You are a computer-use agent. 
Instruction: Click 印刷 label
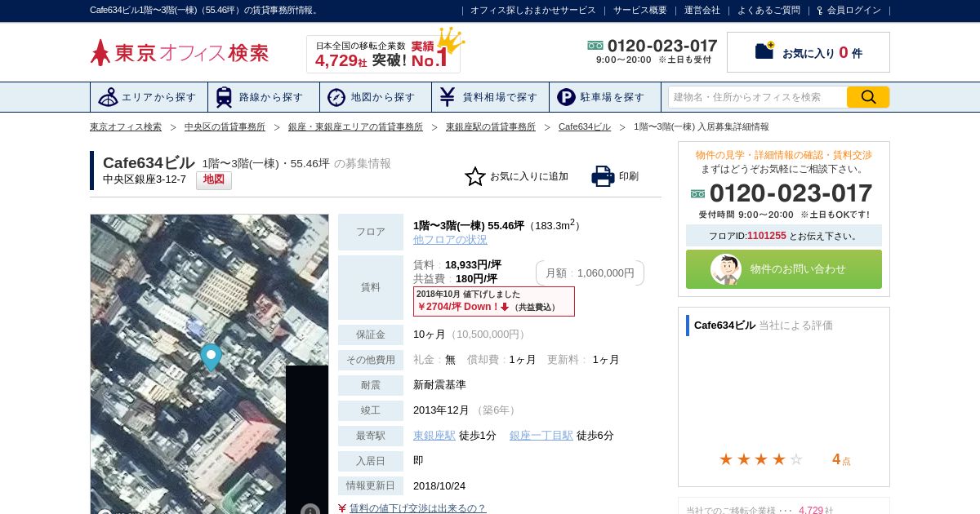coord(629,176)
